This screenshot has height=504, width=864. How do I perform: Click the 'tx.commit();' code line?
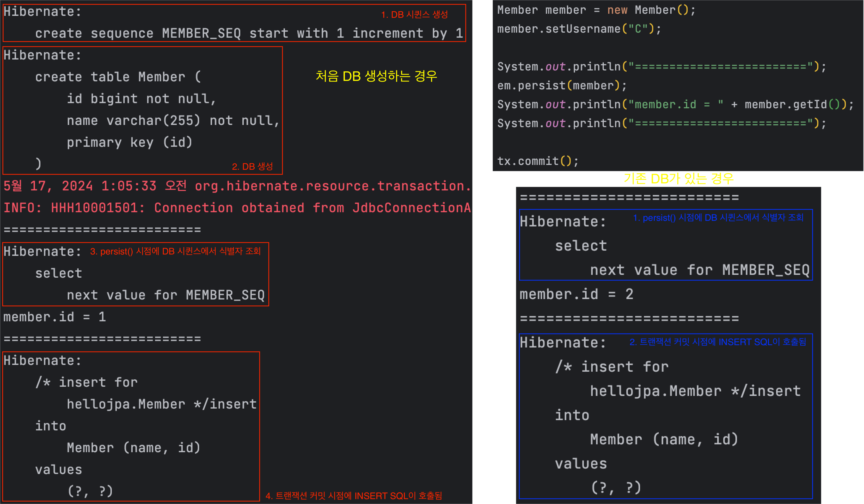(x=538, y=161)
